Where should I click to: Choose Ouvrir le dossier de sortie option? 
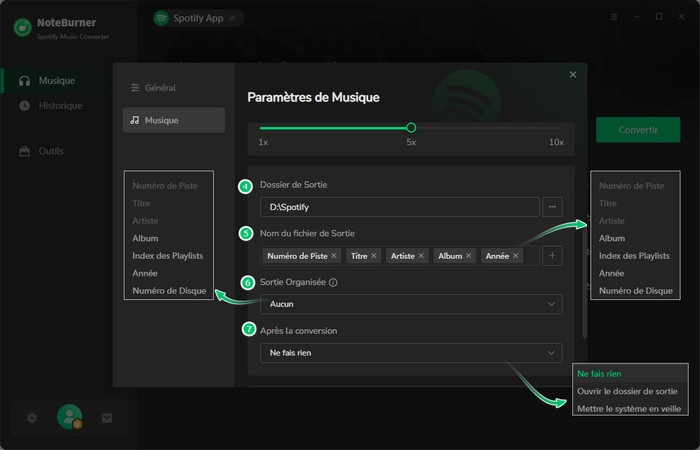coord(627,392)
